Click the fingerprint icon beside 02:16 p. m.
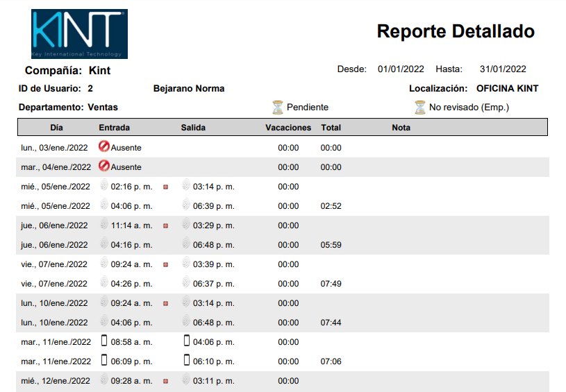Screen dimensions: 566x392 point(104,186)
